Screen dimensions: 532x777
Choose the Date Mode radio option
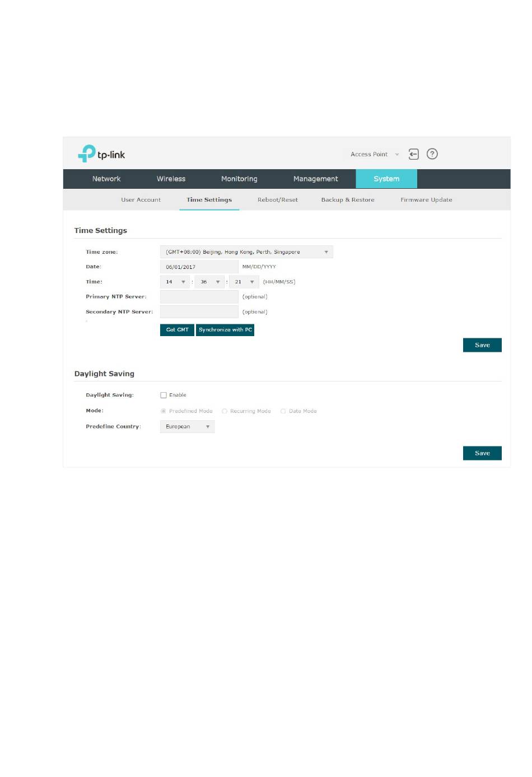tap(283, 411)
